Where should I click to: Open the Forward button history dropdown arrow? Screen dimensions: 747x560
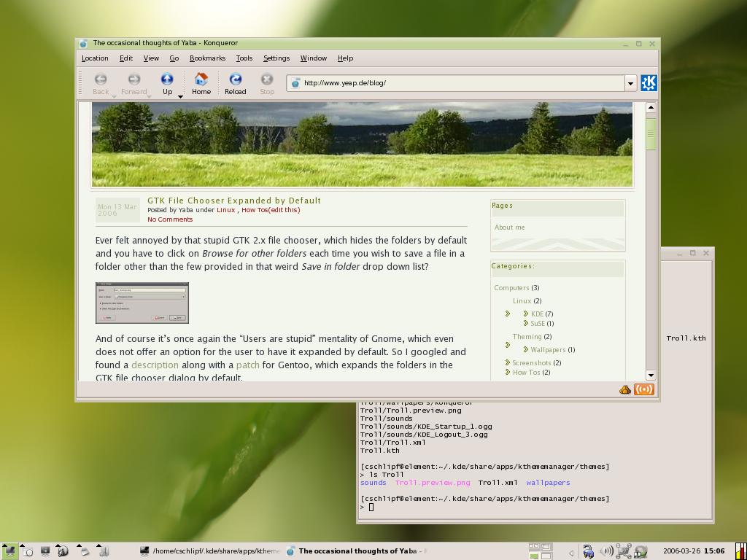149,97
